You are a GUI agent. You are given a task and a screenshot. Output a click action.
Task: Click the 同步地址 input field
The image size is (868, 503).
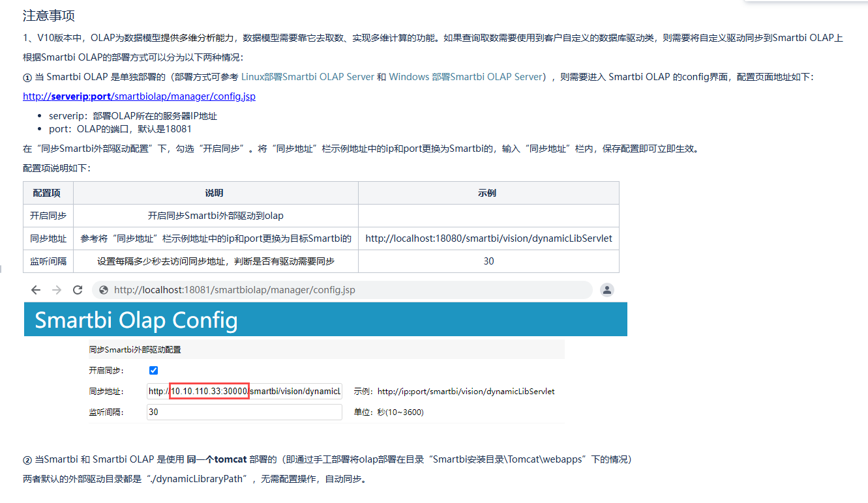pyautogui.click(x=245, y=392)
